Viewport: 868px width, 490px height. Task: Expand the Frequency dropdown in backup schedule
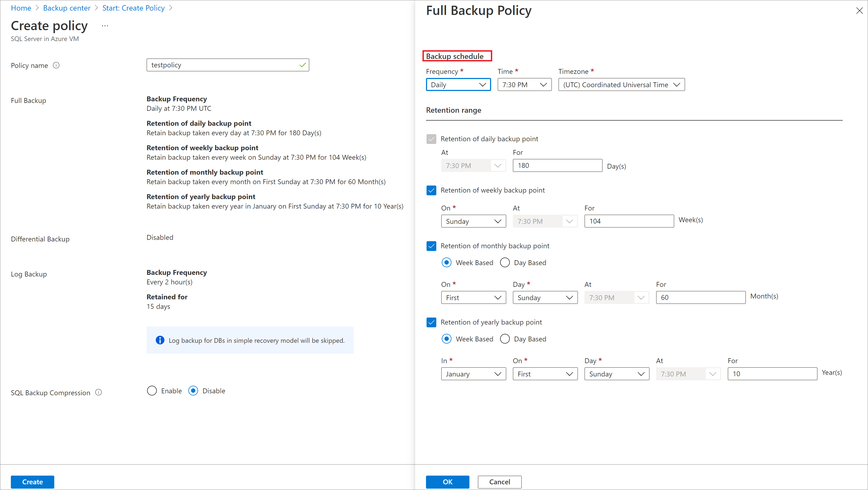point(457,84)
